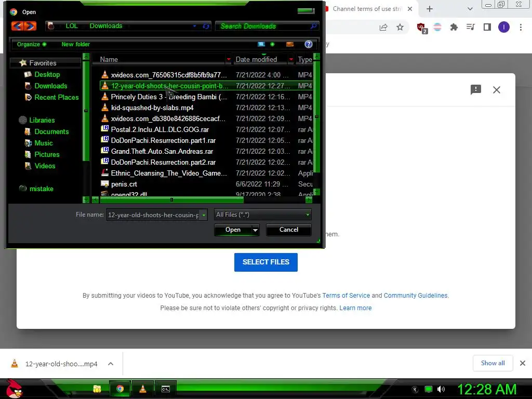
Task: Open VLC from the taskbar
Action: pos(143,389)
